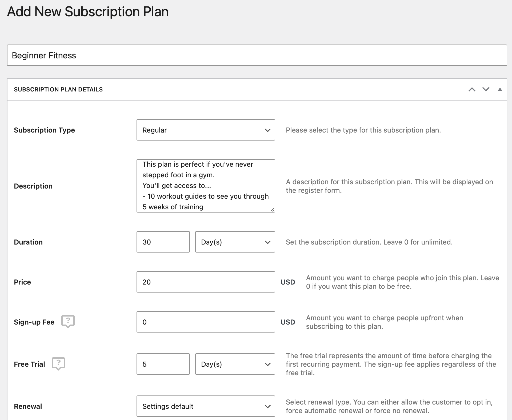Click the Sign-up Fee label text
Viewport: 512px width, 420px height.
[34, 322]
